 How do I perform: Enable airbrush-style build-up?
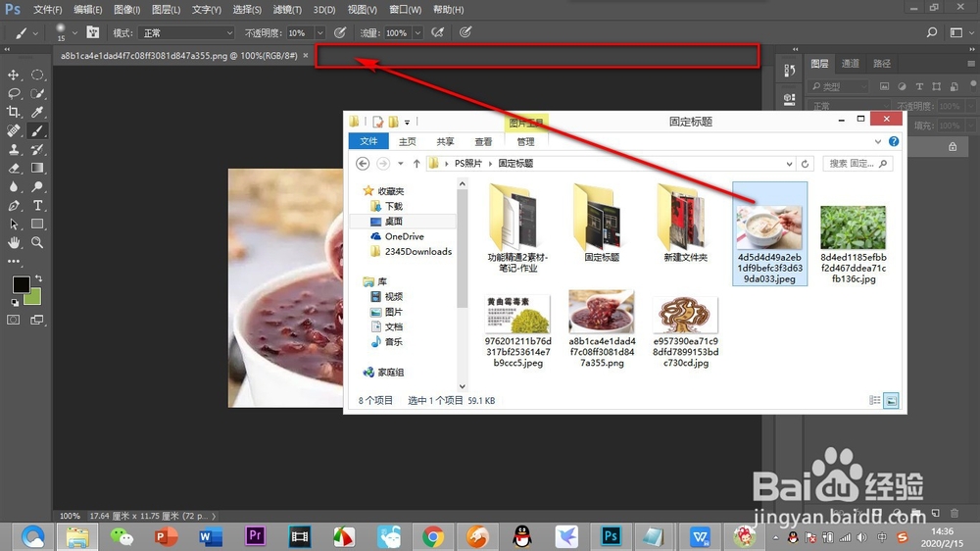click(x=437, y=32)
